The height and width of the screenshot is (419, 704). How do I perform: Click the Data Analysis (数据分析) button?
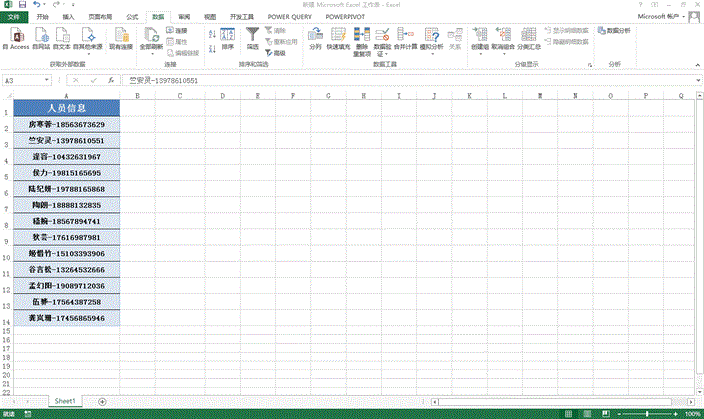[613, 31]
